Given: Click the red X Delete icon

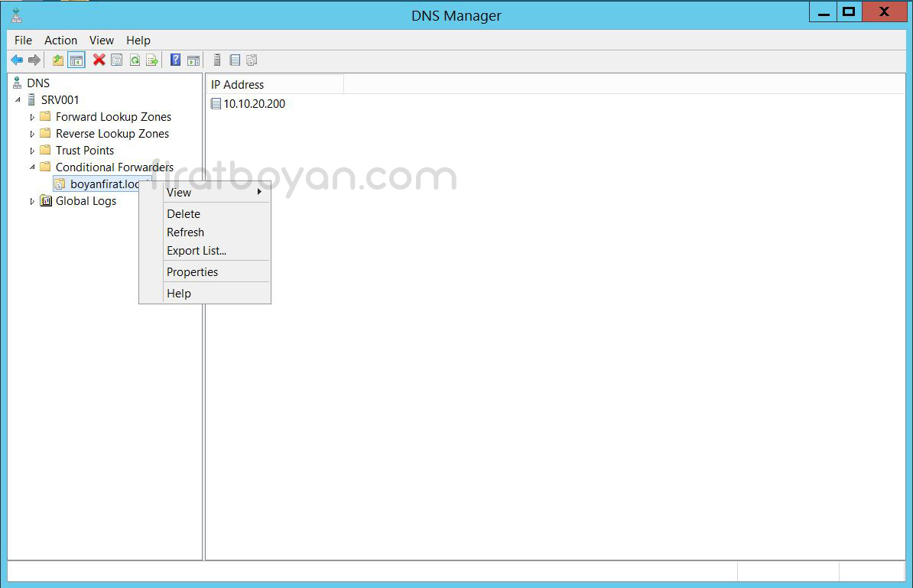Looking at the screenshot, I should [99, 60].
